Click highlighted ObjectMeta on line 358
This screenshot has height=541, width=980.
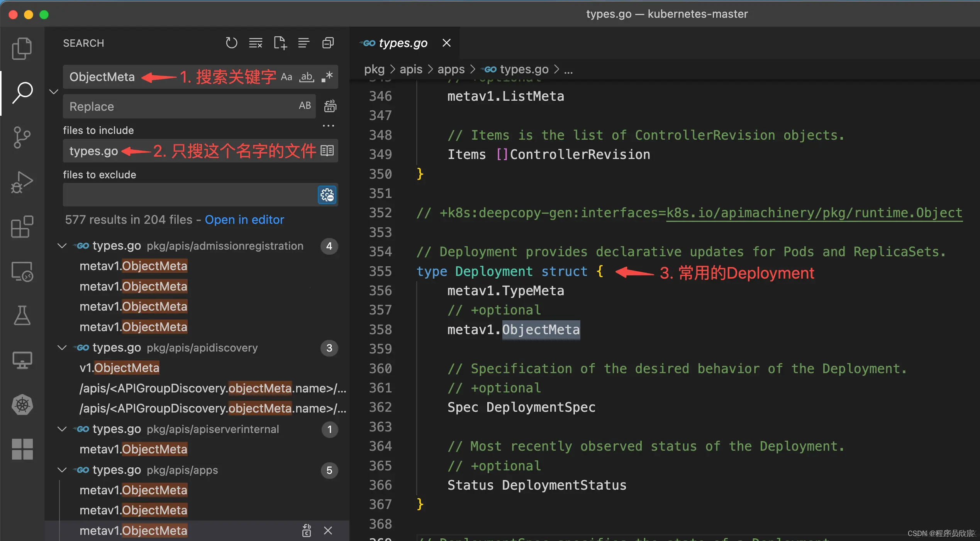[x=541, y=330]
